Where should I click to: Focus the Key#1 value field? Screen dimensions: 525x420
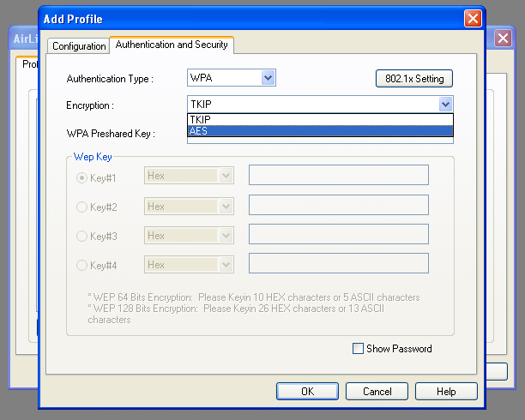pos(339,175)
